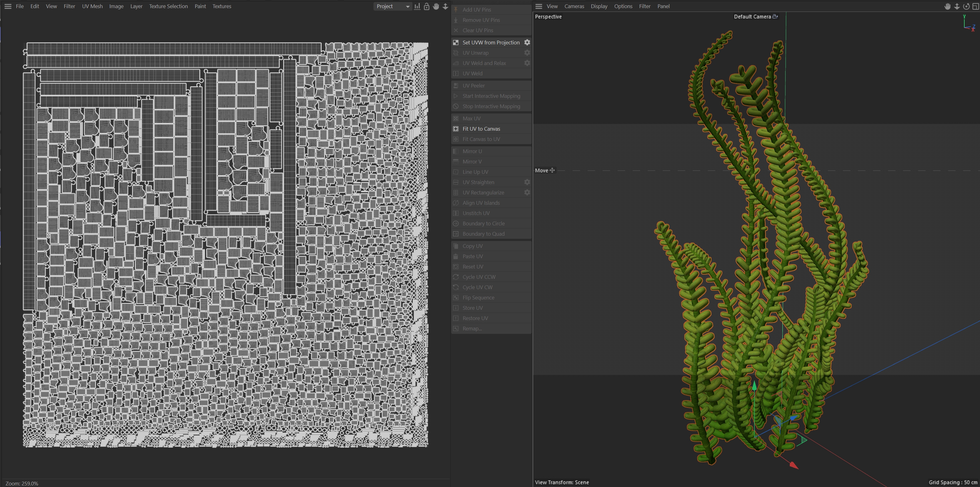Open the UV editor hamburger menu
This screenshot has width=980, height=487.
(8, 7)
